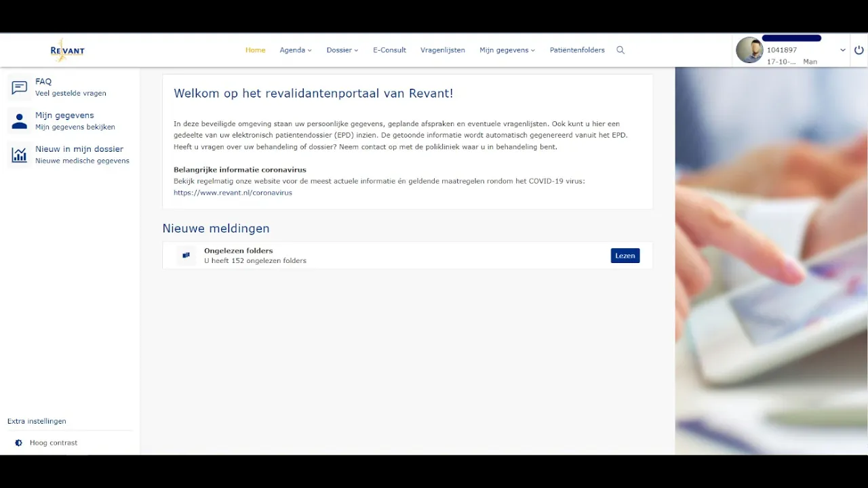868x488 pixels.
Task: Open the FAQ speech bubble icon
Action: tap(20, 87)
